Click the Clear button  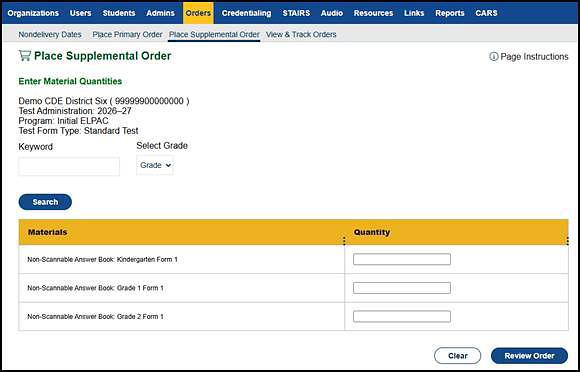458,356
